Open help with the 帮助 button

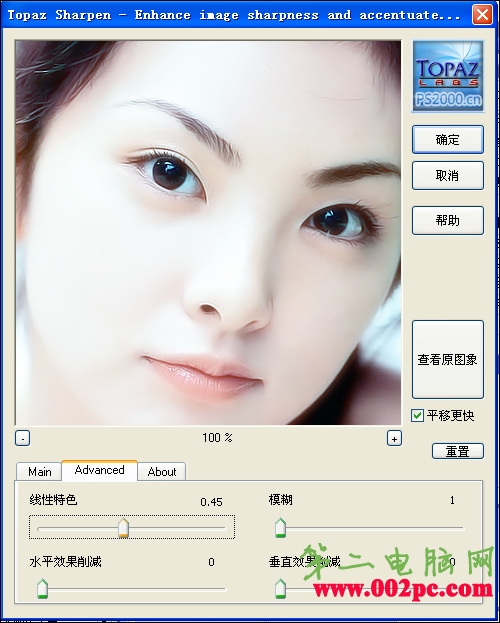[448, 220]
